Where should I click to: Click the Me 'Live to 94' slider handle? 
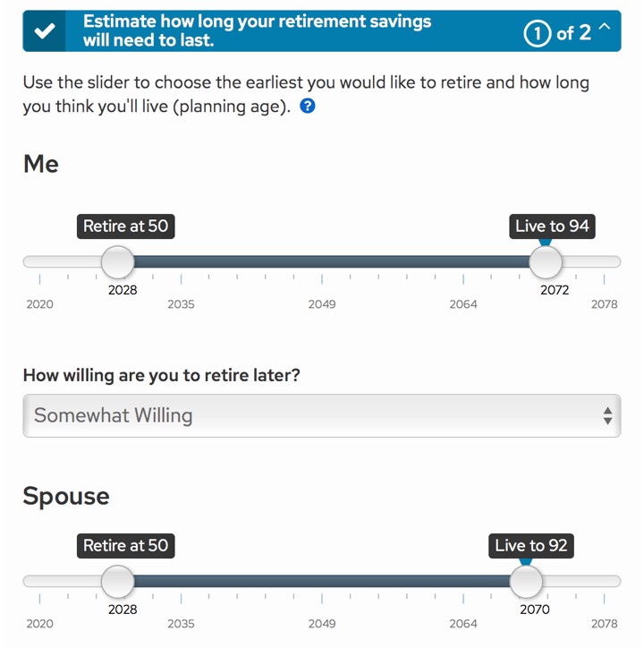coord(546,262)
